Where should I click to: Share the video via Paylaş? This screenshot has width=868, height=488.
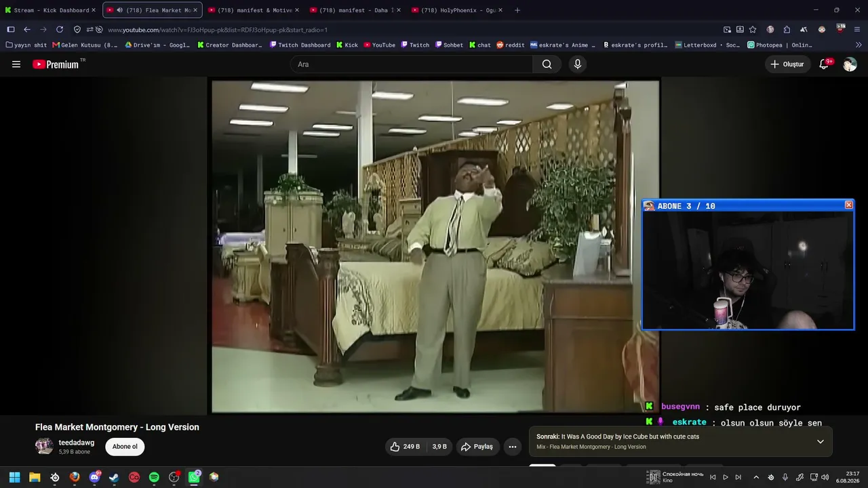477,447
